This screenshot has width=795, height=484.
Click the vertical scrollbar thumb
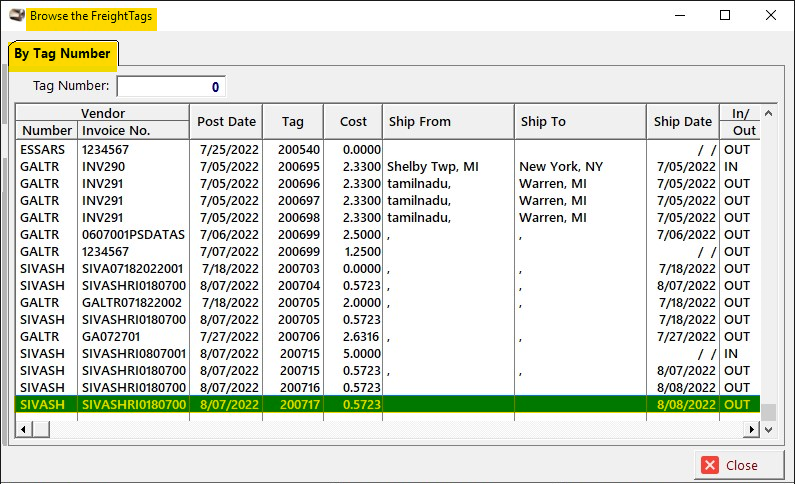coord(769,412)
